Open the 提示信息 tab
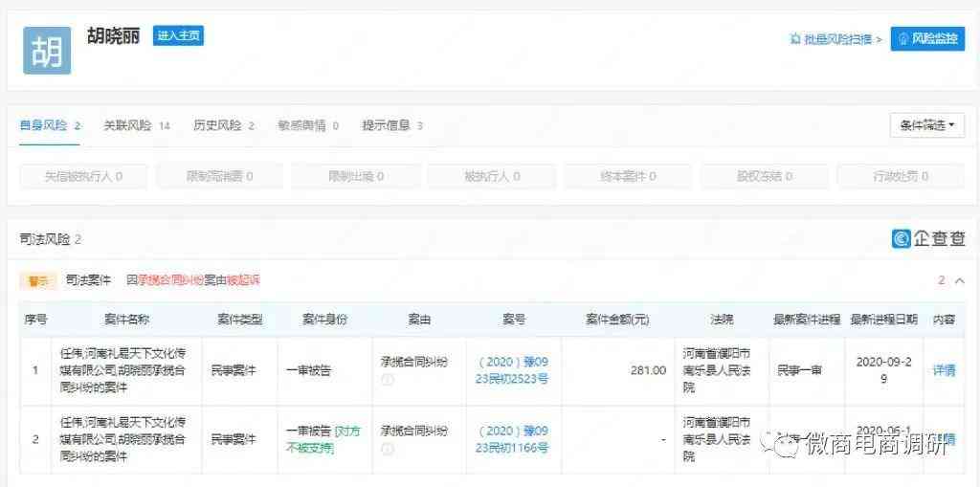The image size is (980, 487). (391, 125)
